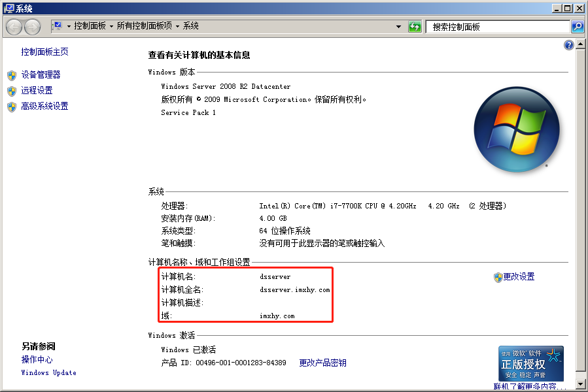Click Windows Server 2008 R2 Datacenter text

(226, 87)
